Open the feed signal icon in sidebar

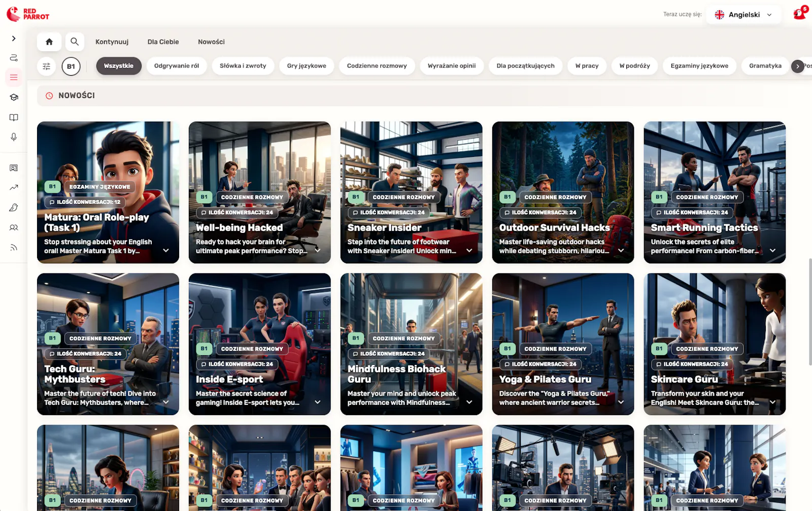(x=14, y=248)
